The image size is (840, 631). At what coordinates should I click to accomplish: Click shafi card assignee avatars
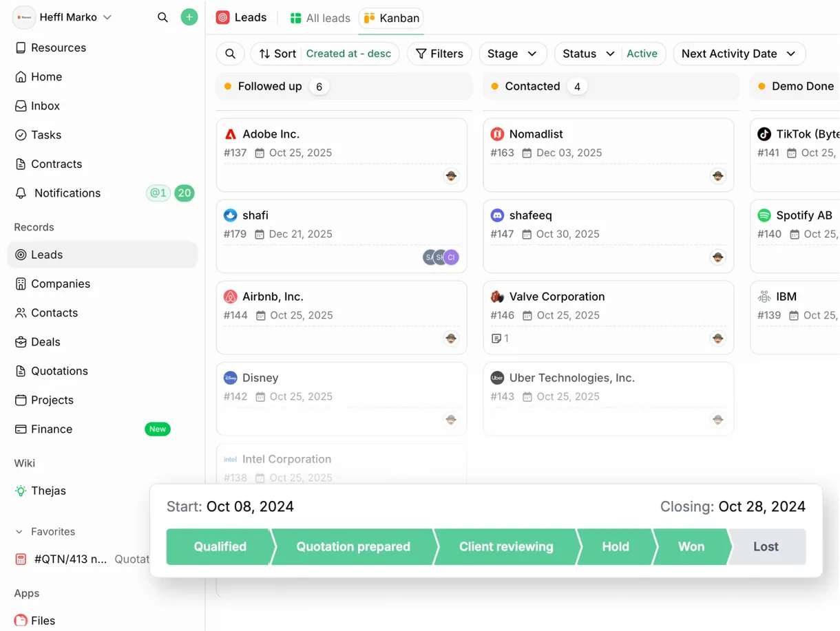click(441, 257)
